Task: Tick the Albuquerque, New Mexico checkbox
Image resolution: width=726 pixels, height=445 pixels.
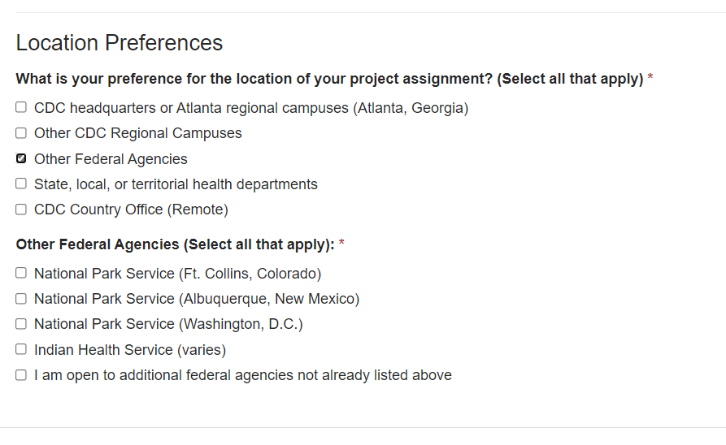Action: pos(21,298)
